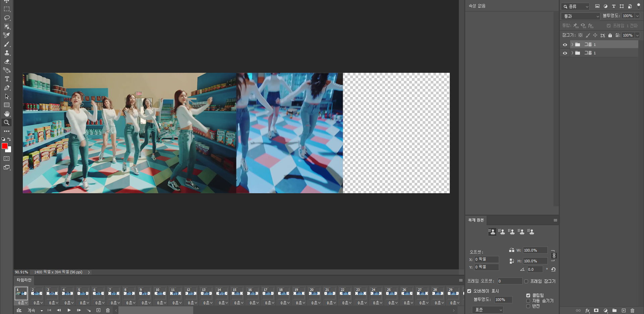
Task: Select the Brush tool
Action: 7,44
